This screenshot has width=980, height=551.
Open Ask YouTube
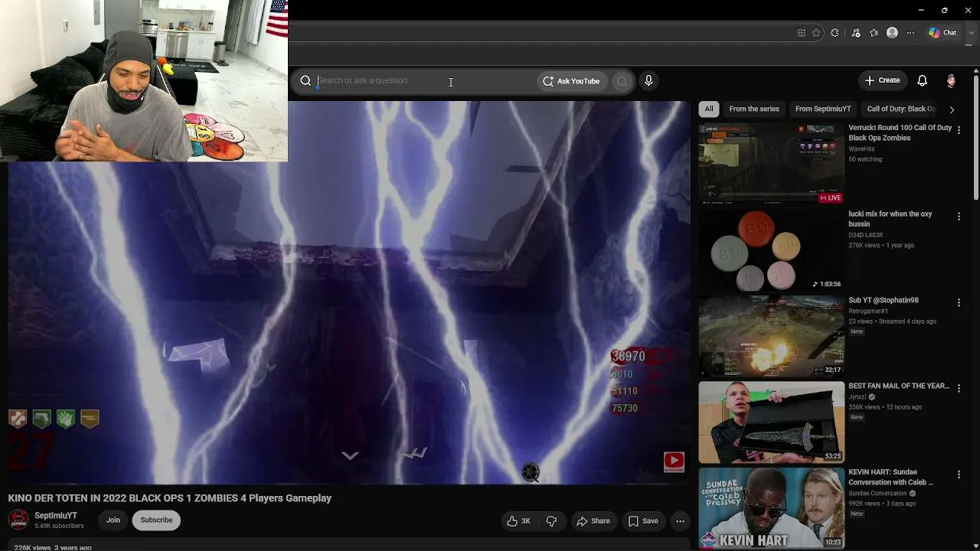click(571, 81)
